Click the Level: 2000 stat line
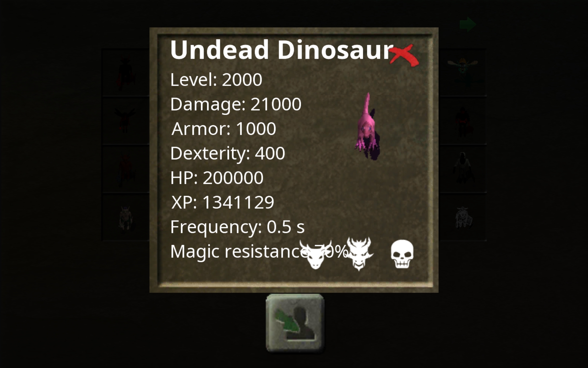This screenshot has height=368, width=588. (216, 80)
